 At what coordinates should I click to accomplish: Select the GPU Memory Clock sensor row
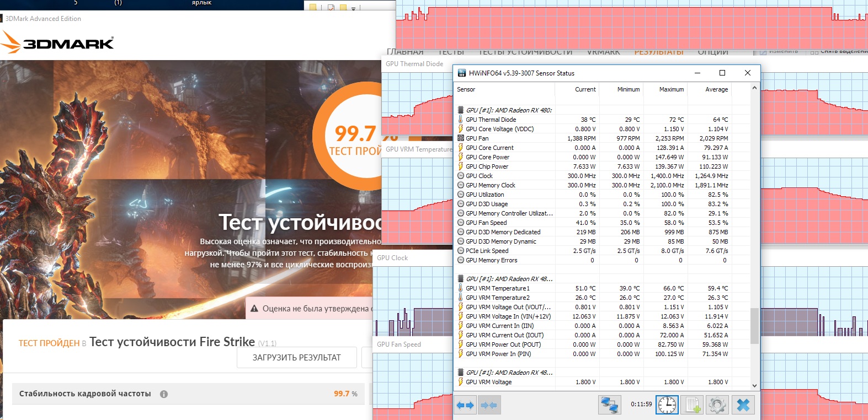coord(602,185)
